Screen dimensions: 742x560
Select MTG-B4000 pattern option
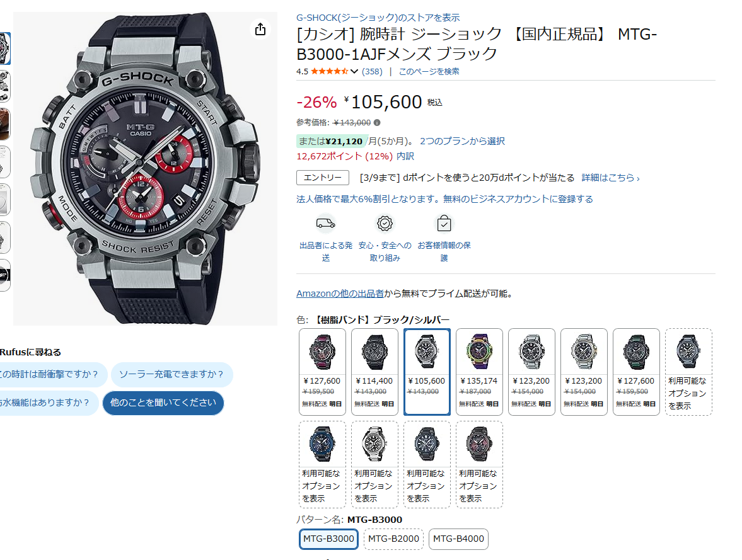click(458, 539)
